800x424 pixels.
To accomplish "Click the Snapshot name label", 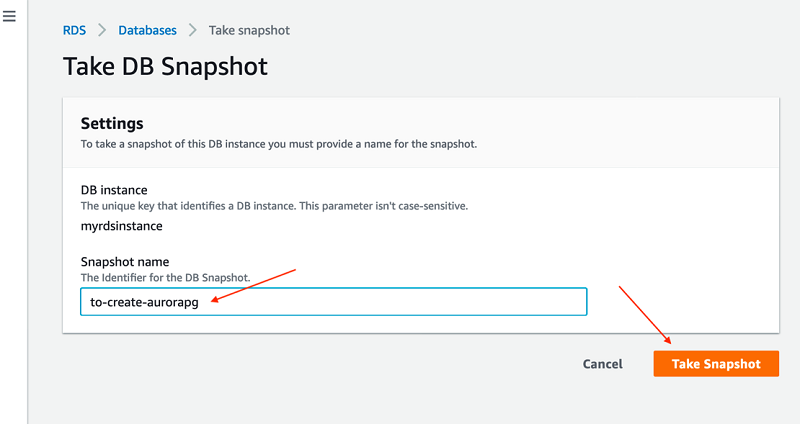I will point(124,262).
